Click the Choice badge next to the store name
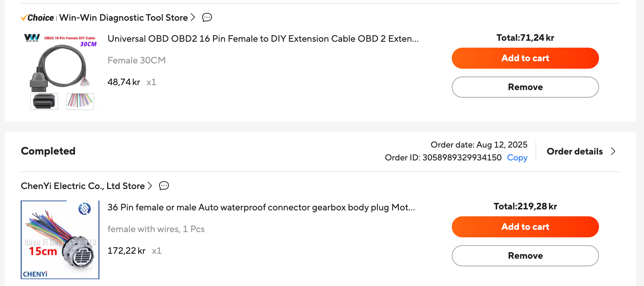 [37, 17]
